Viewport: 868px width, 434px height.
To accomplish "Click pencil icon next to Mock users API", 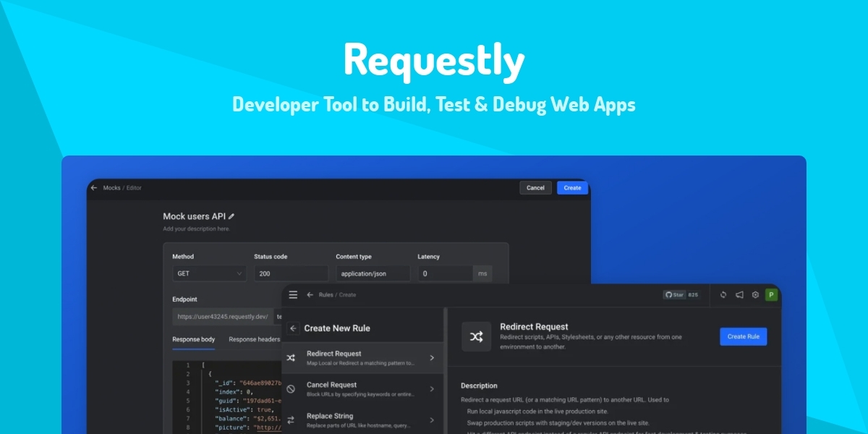I will tap(231, 216).
